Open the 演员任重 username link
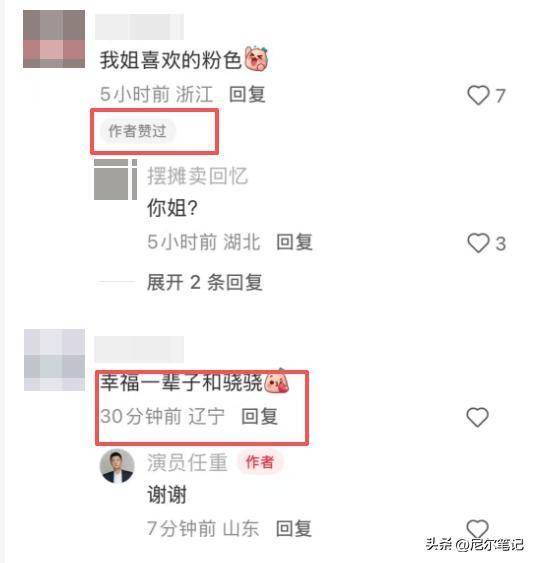 [187, 462]
